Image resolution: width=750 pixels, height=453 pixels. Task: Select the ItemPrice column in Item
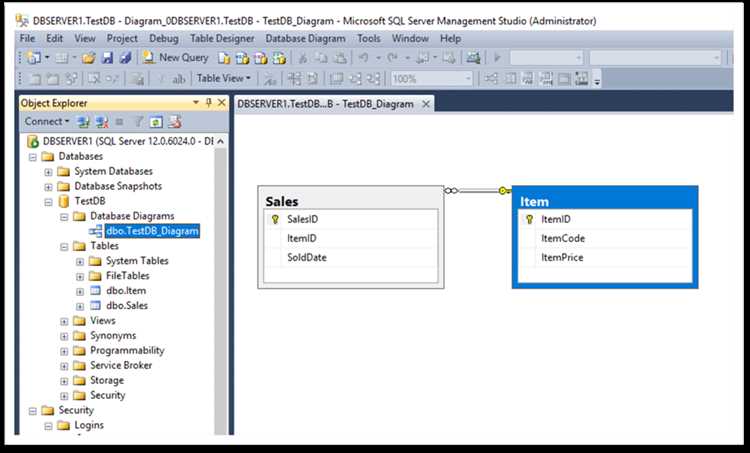605,257
